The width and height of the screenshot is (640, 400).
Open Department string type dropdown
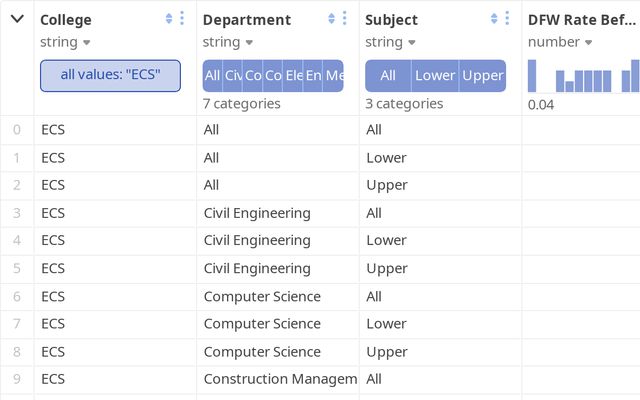tap(229, 42)
